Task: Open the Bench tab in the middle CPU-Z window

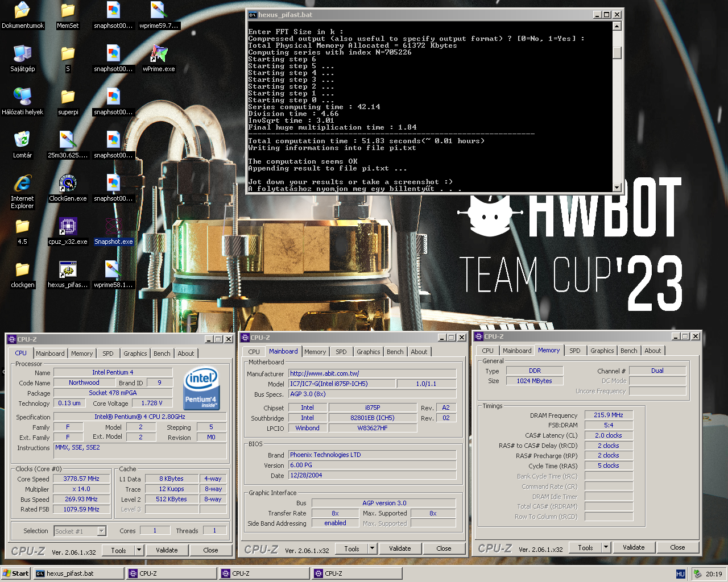Action: [395, 352]
